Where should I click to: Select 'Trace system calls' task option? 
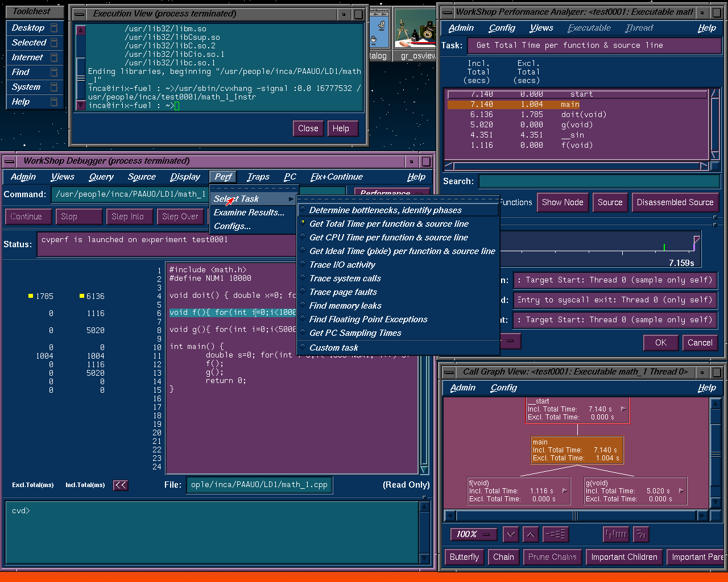coord(398,278)
